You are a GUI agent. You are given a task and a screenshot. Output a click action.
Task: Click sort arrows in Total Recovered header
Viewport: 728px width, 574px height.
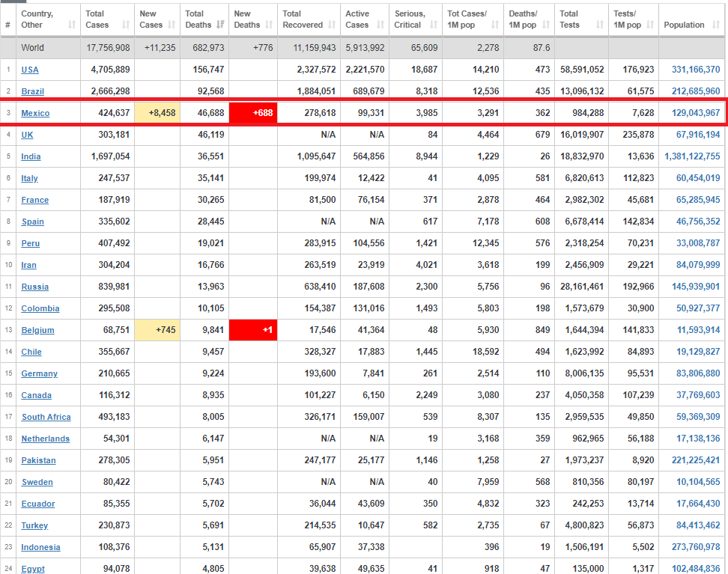[x=332, y=25]
